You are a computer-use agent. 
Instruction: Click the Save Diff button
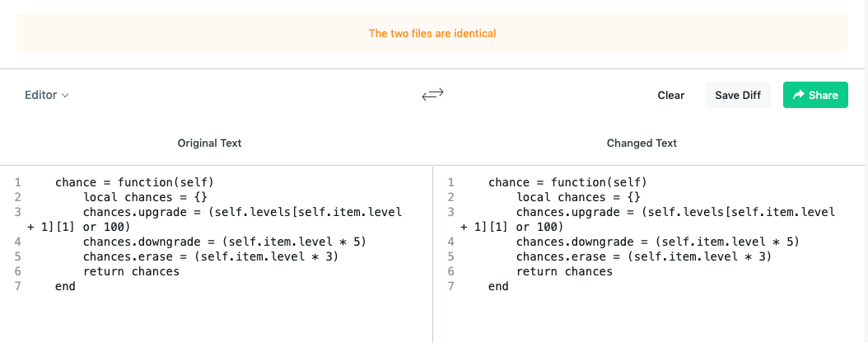click(x=737, y=95)
